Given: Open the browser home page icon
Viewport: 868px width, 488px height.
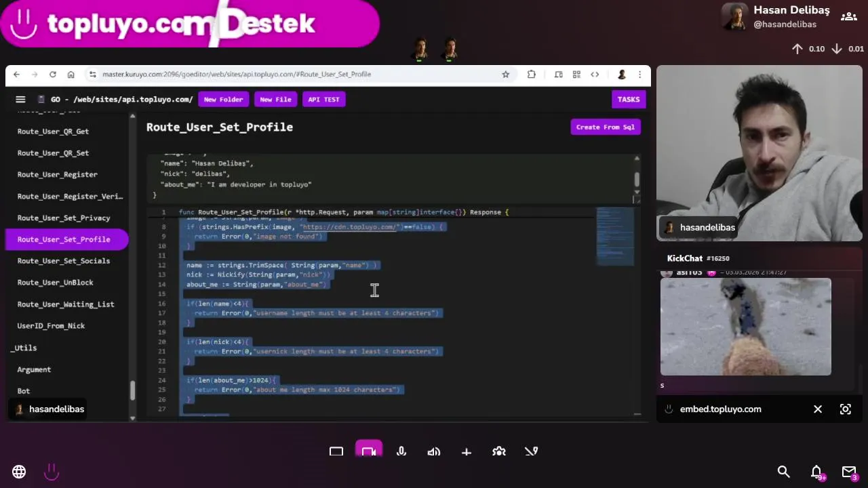Looking at the screenshot, I should point(71,75).
